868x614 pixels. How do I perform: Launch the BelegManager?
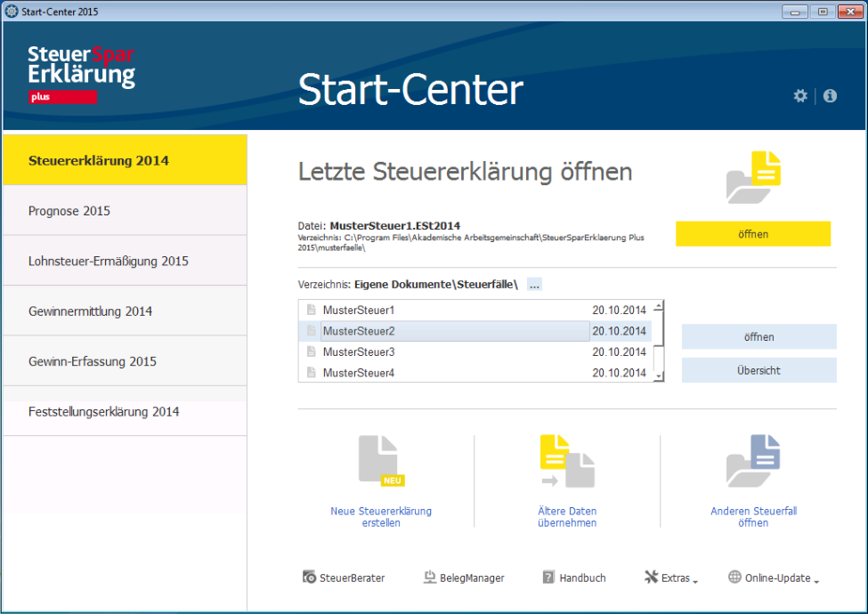tap(464, 578)
